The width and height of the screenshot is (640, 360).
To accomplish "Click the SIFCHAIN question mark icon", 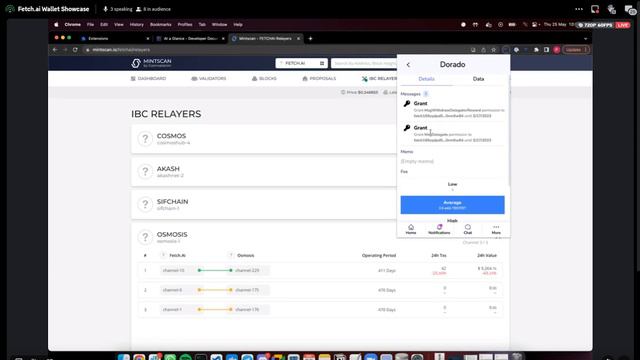I will click(145, 204).
